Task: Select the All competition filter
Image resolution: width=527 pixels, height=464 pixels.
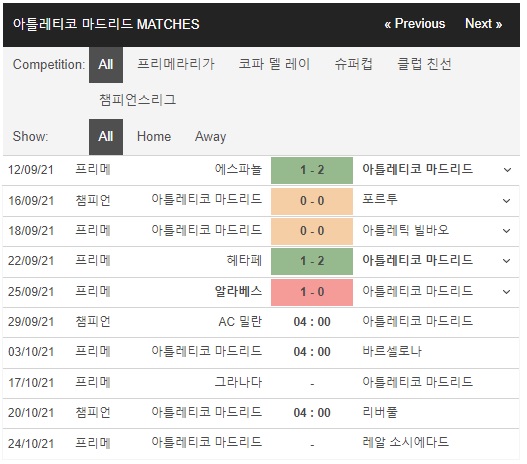Action: tap(107, 65)
